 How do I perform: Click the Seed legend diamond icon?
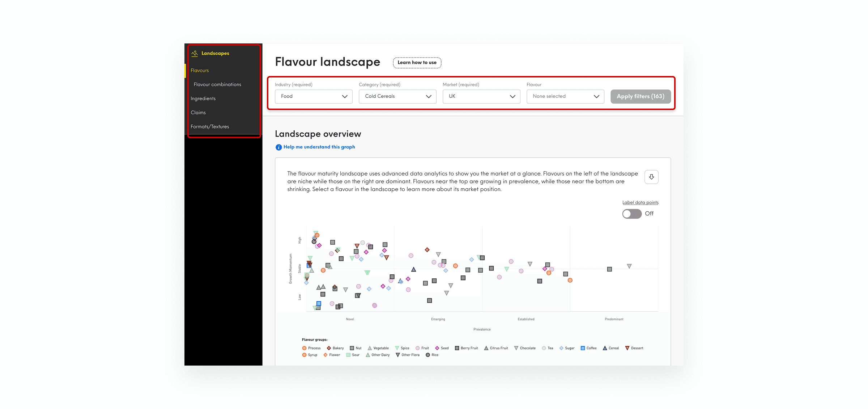coord(437,348)
